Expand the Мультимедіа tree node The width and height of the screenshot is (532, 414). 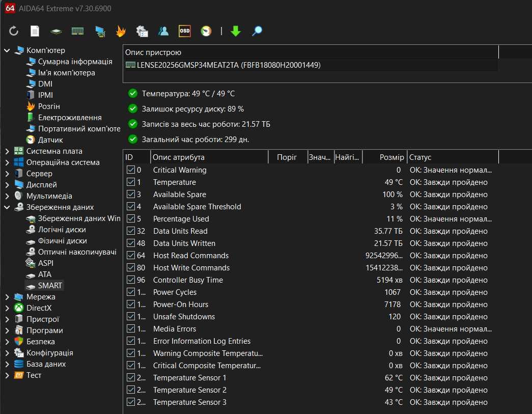point(7,196)
